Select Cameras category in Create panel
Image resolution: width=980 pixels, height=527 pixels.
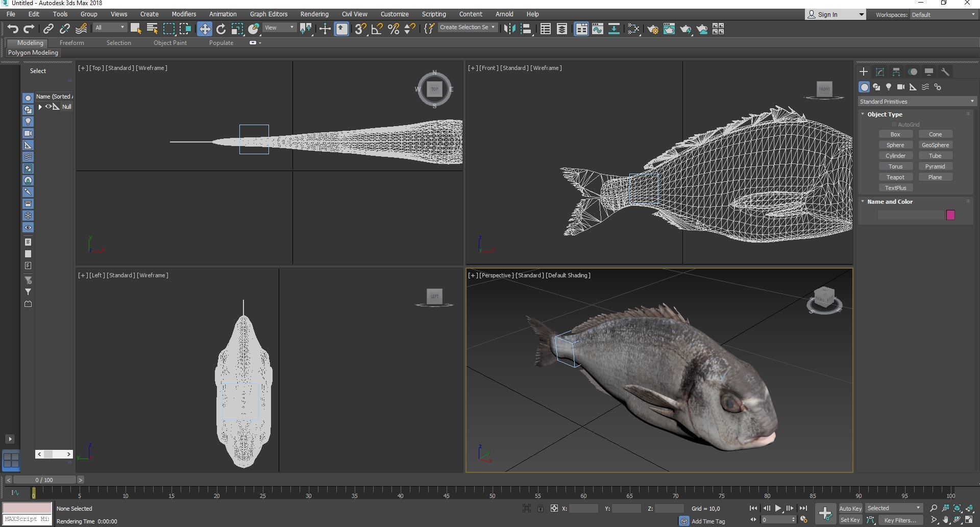(x=901, y=87)
